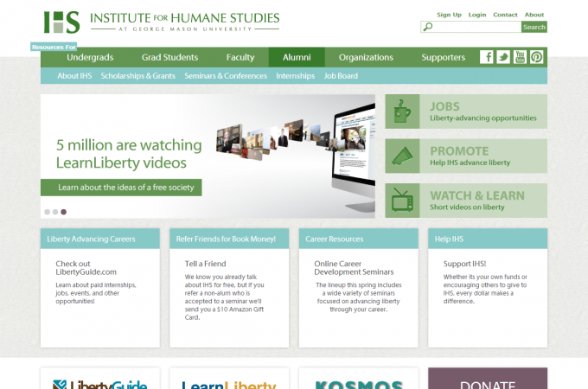Open the YouTube channel icon
The height and width of the screenshot is (389, 588).
520,57
